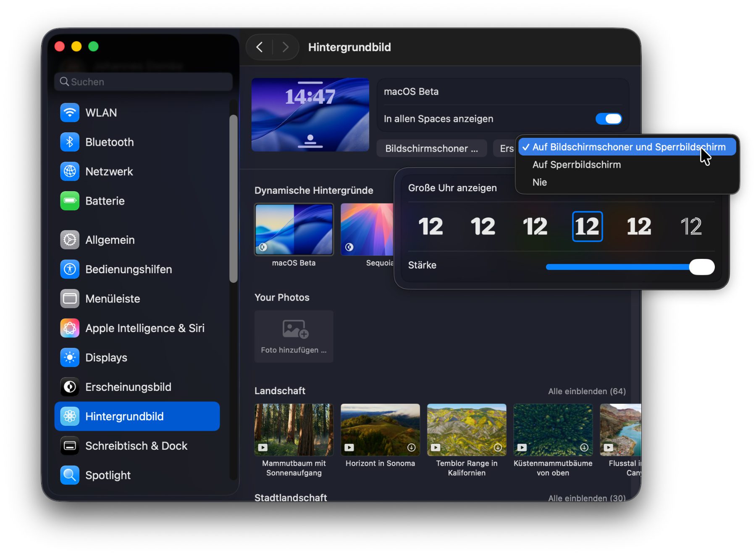Select 'Horizont in Sonoma' wallpaper thumbnail
Viewport: 756px width, 556px height.
pos(380,430)
